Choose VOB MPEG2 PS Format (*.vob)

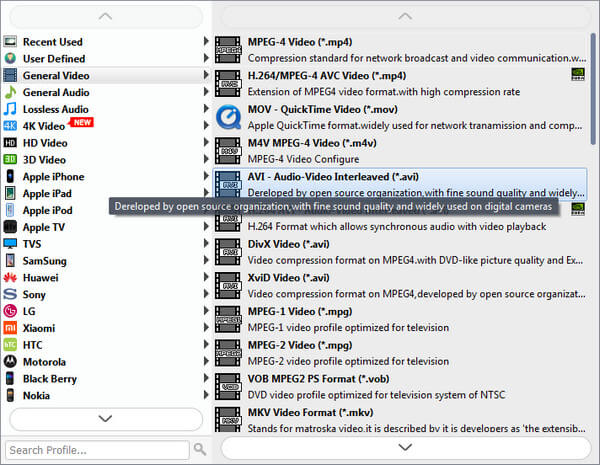[x=400, y=387]
